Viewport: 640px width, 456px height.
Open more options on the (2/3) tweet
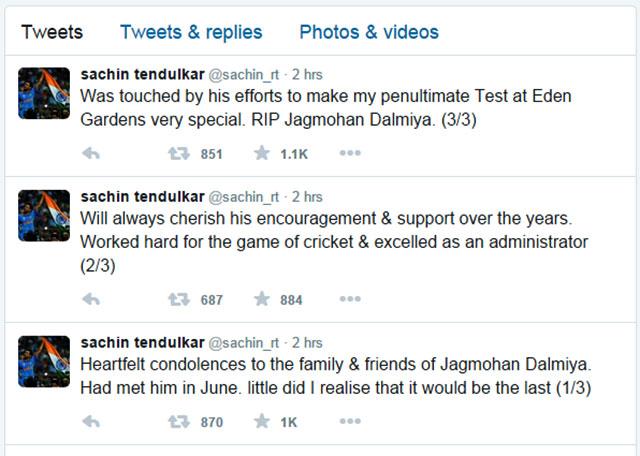point(350,299)
